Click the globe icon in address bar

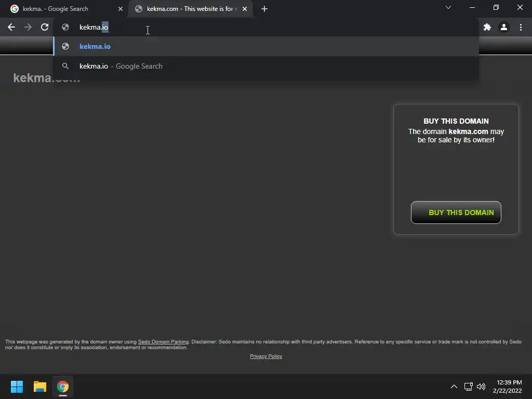65,27
